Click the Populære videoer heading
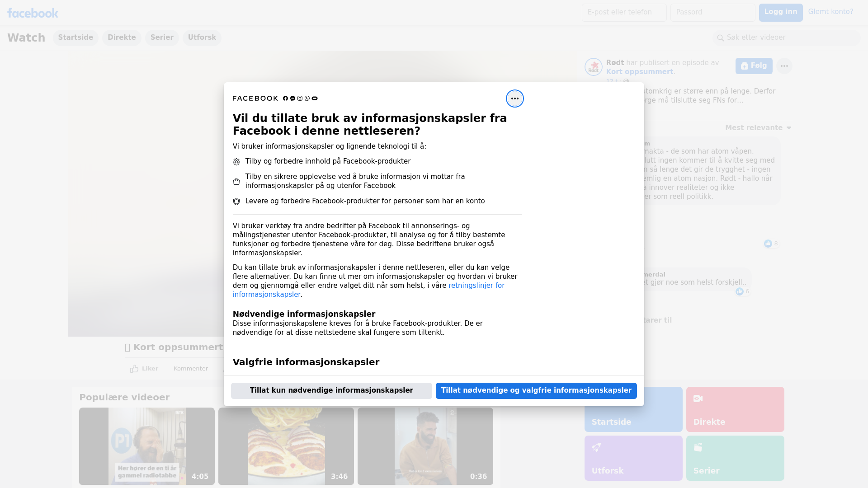 pos(124,398)
